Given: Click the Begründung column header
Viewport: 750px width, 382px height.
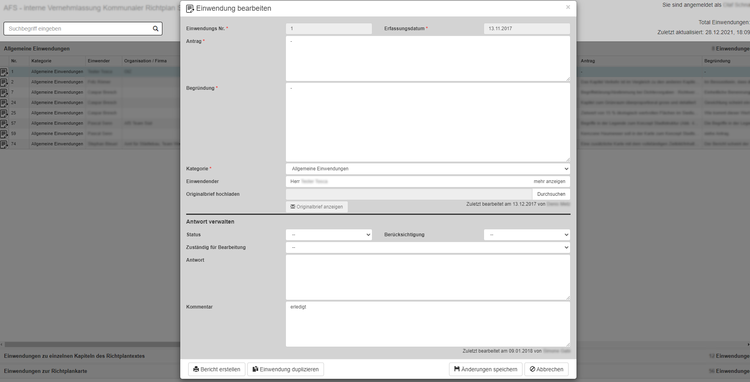Looking at the screenshot, I should [726, 61].
